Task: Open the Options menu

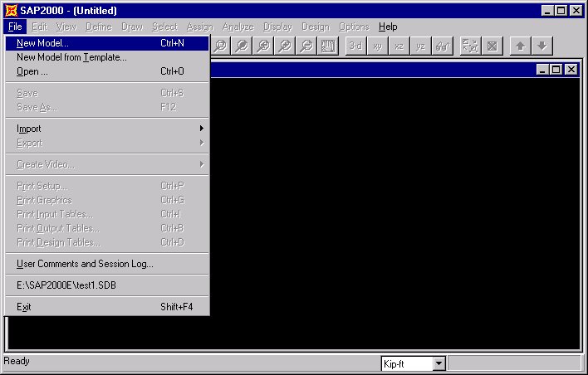Action: [x=354, y=27]
